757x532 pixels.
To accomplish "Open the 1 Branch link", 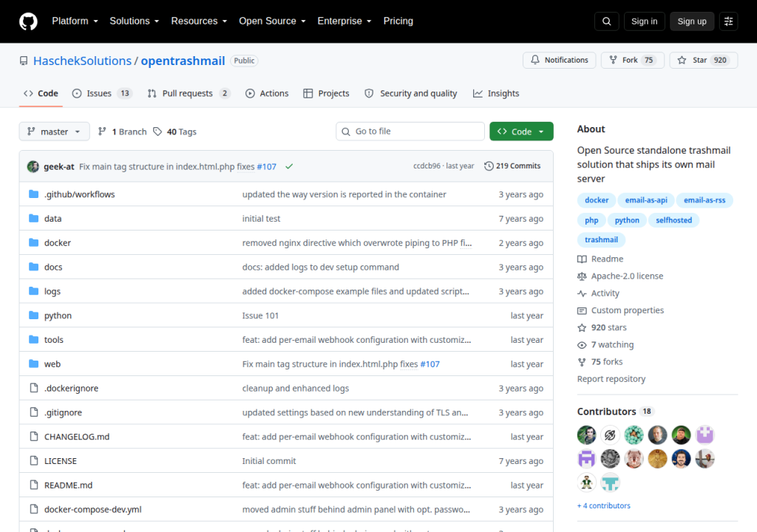I will tap(123, 132).
